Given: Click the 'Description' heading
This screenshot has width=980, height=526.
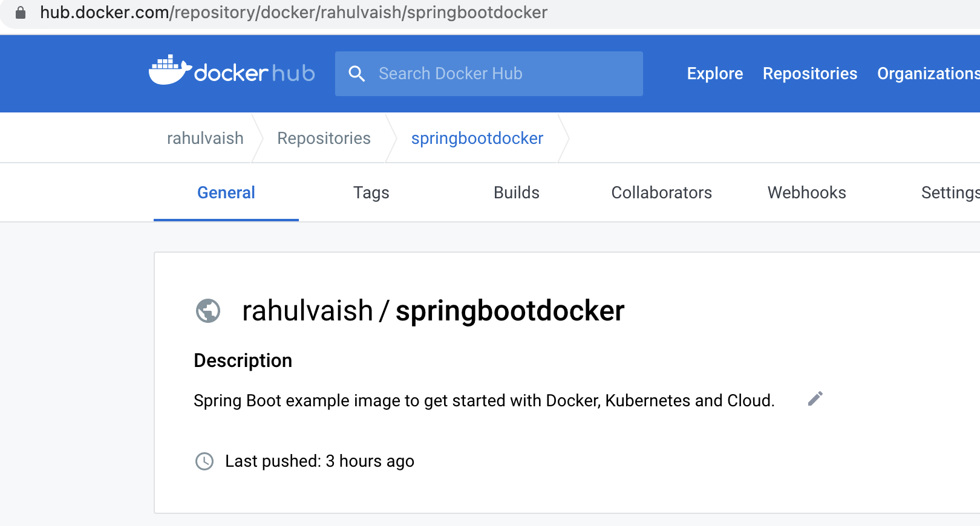Looking at the screenshot, I should [243, 360].
